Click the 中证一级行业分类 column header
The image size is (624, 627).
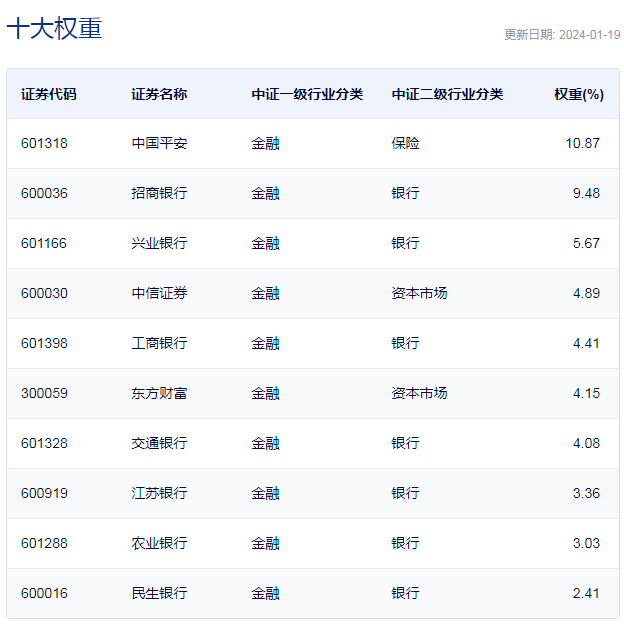click(307, 94)
